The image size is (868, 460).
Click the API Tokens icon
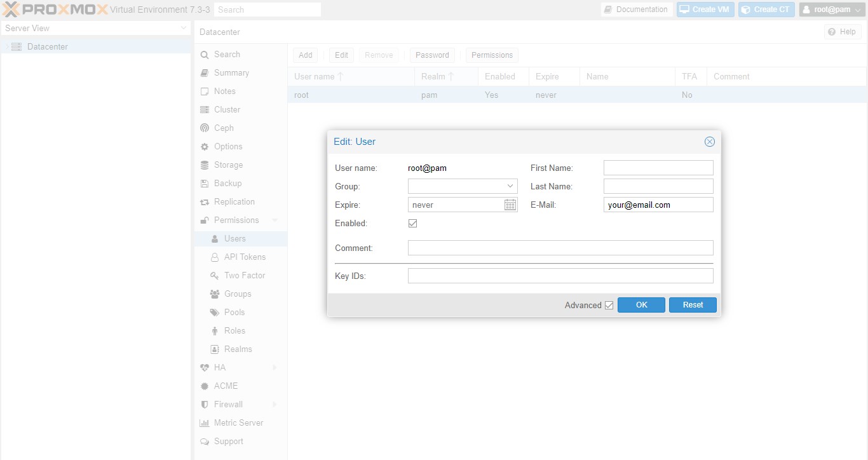click(215, 257)
